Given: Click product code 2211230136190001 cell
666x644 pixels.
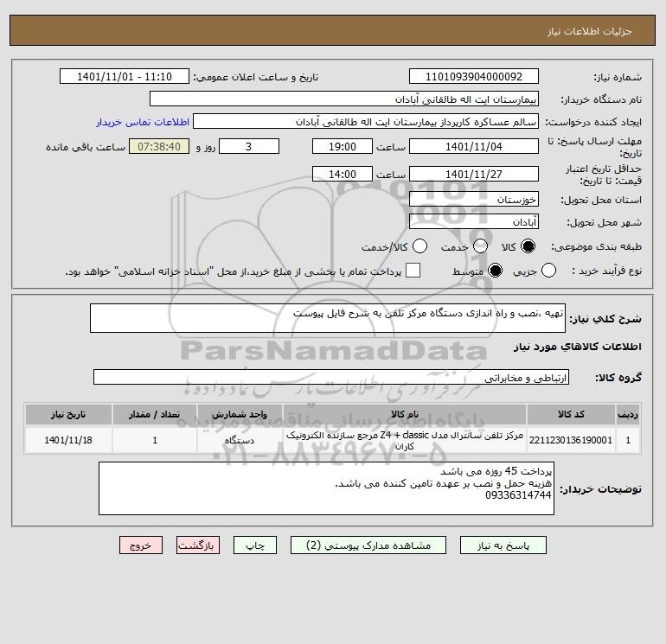Looking at the screenshot, I should tap(571, 440).
